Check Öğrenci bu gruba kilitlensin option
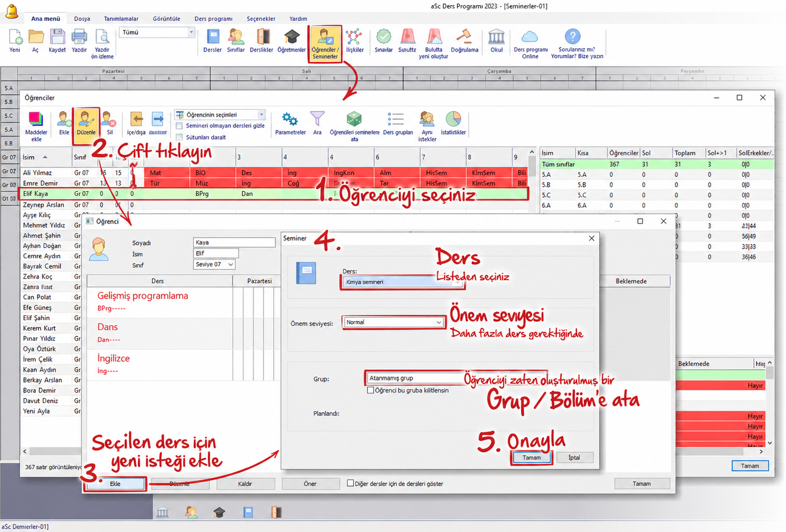786x532 pixels. click(x=370, y=390)
